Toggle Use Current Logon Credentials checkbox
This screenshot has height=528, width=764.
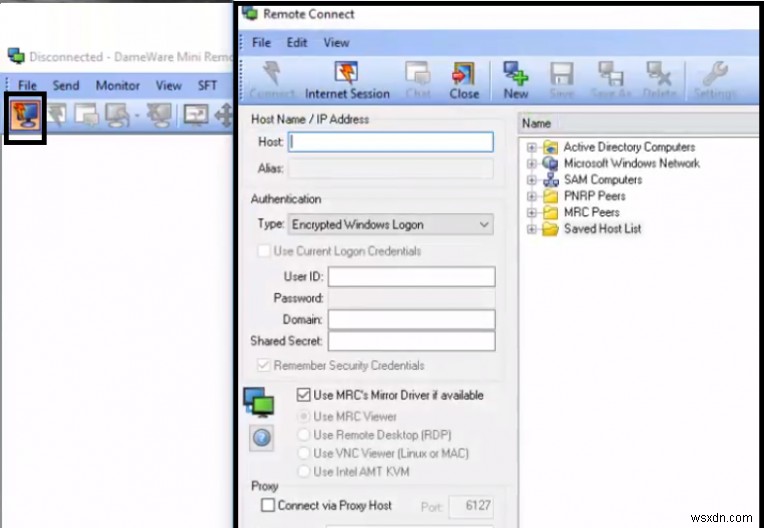(x=264, y=251)
